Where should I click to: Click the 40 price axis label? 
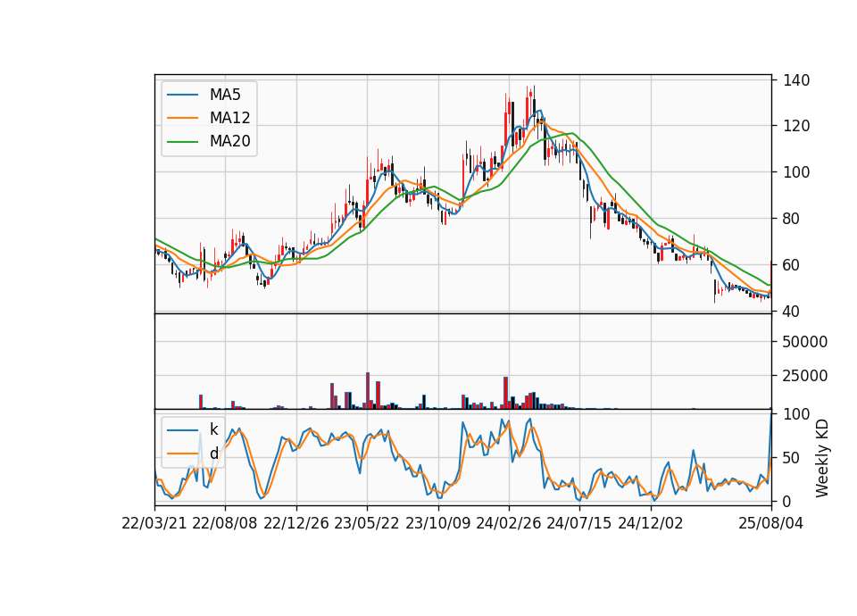click(x=792, y=312)
